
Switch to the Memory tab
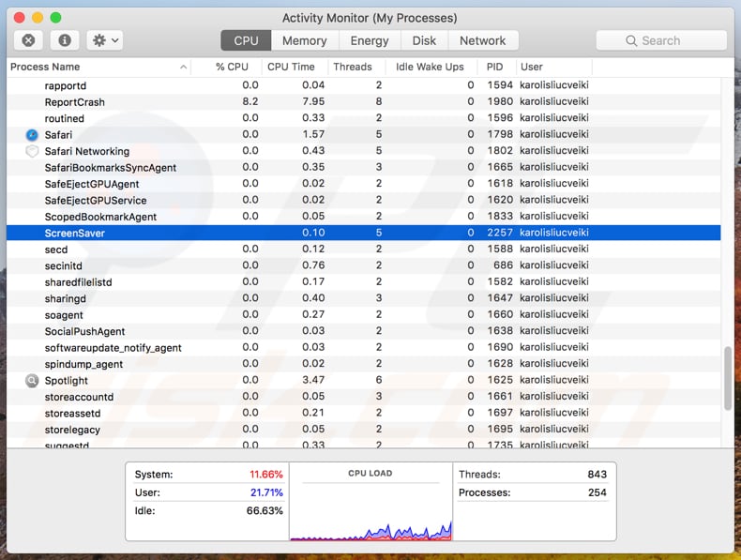tap(305, 40)
